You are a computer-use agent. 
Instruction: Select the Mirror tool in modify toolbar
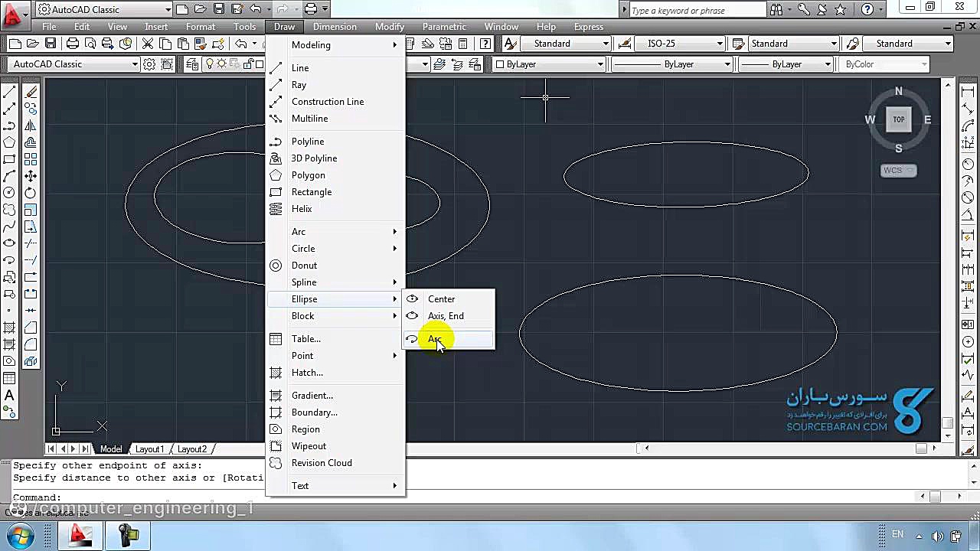coord(31,126)
